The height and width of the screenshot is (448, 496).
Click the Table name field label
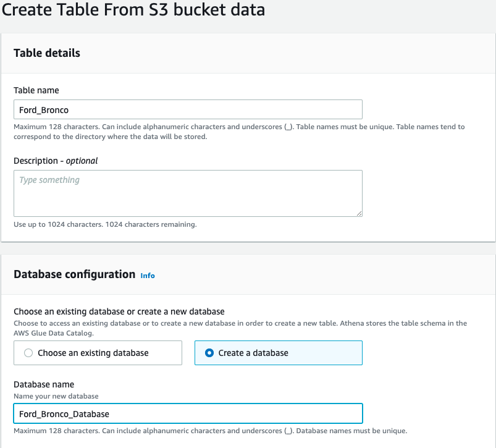pyautogui.click(x=36, y=90)
